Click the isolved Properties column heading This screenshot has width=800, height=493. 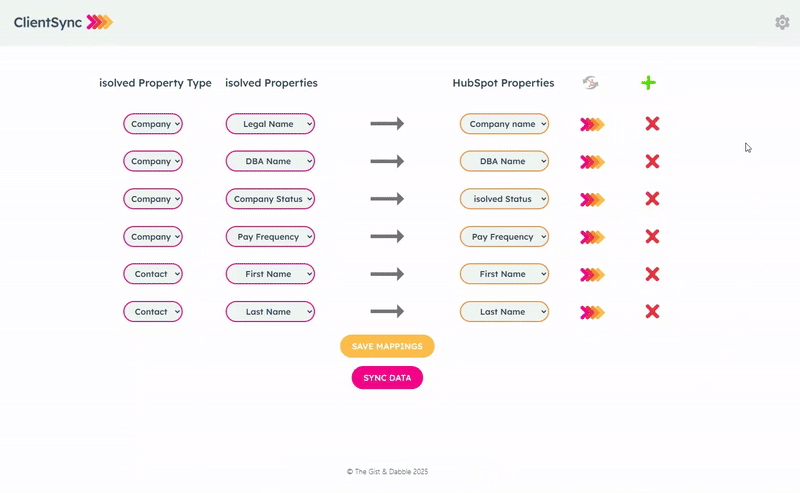(271, 83)
